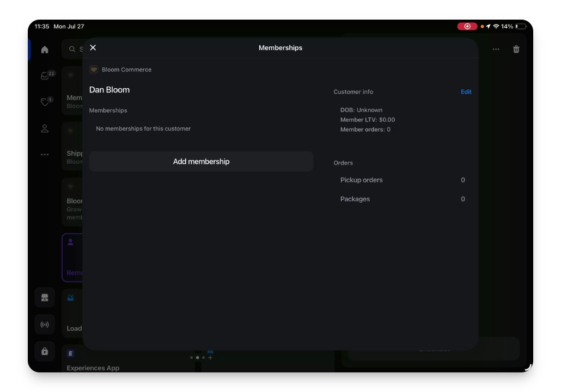The width and height of the screenshot is (561, 392).
Task: Open the tag icon with 1 badge
Action: (45, 102)
